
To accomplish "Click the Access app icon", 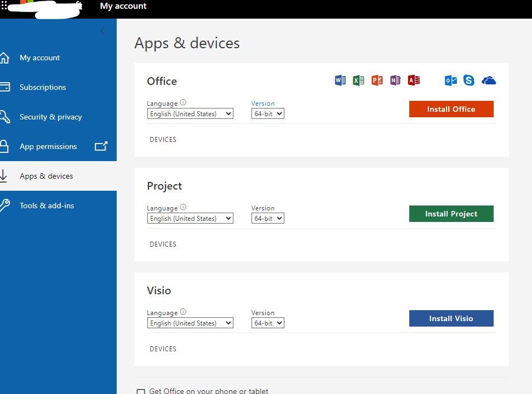I will coord(414,81).
